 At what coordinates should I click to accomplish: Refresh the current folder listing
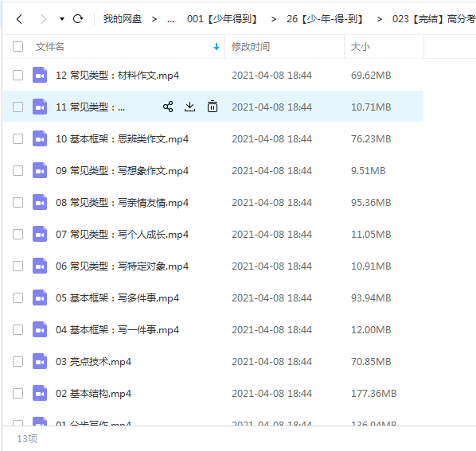pos(78,19)
